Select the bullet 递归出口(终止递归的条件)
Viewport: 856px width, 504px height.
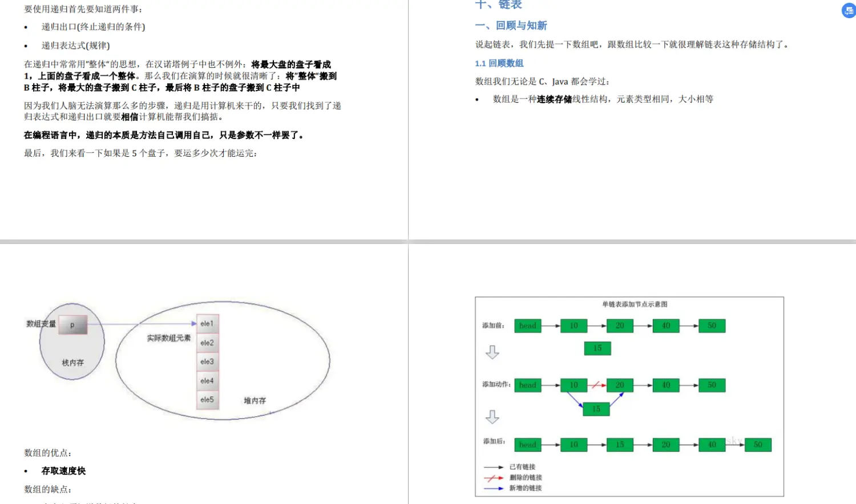coord(93,27)
